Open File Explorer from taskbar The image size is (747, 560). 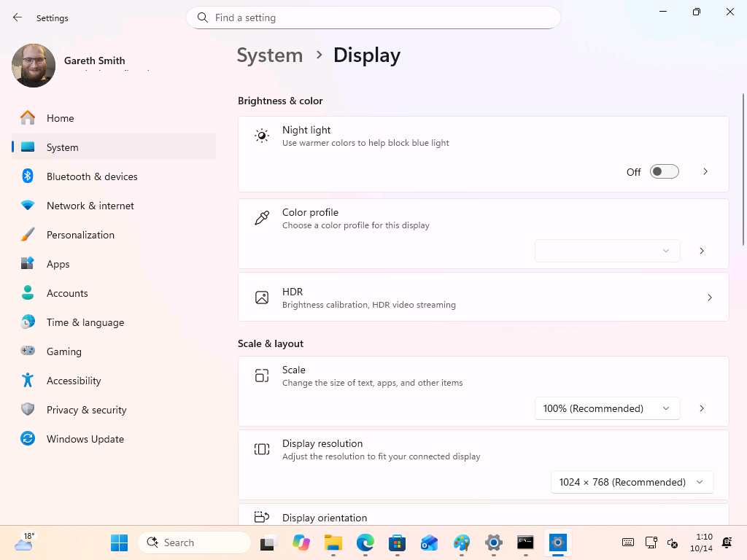click(x=333, y=542)
